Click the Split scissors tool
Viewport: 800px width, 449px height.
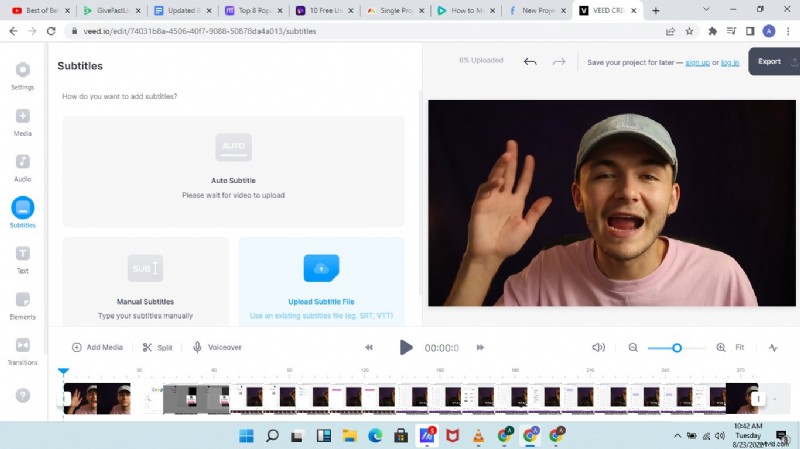pyautogui.click(x=157, y=347)
